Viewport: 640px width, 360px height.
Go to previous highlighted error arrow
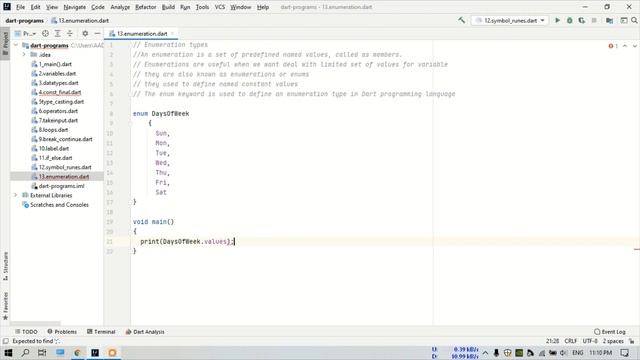click(625, 46)
